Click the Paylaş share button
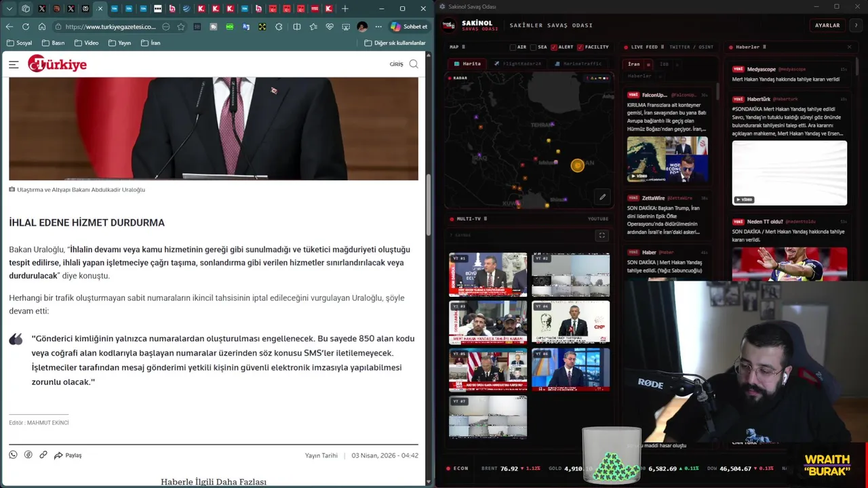Screen dimensions: 868x488 pyautogui.click(x=68, y=455)
